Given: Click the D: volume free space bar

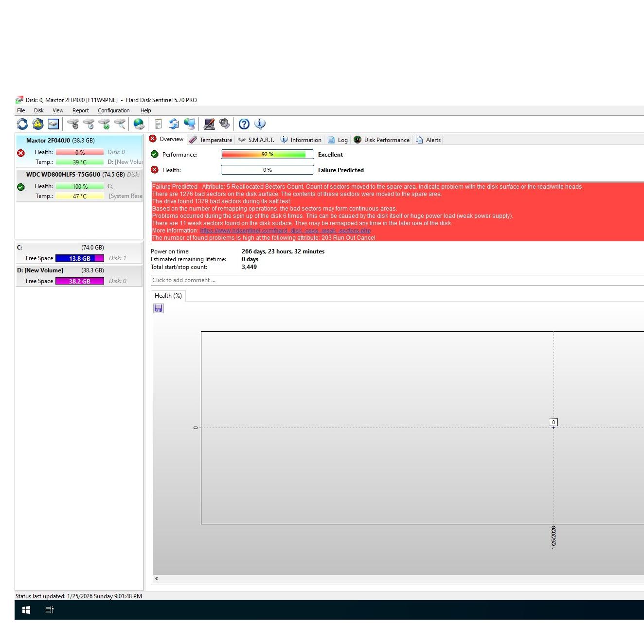Looking at the screenshot, I should 79,281.
